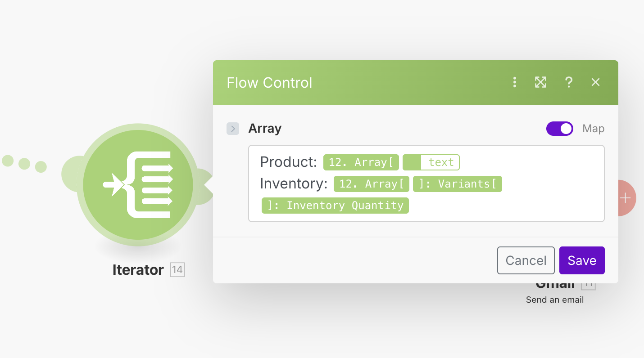Click the Iterator module icon

pyautogui.click(x=138, y=185)
